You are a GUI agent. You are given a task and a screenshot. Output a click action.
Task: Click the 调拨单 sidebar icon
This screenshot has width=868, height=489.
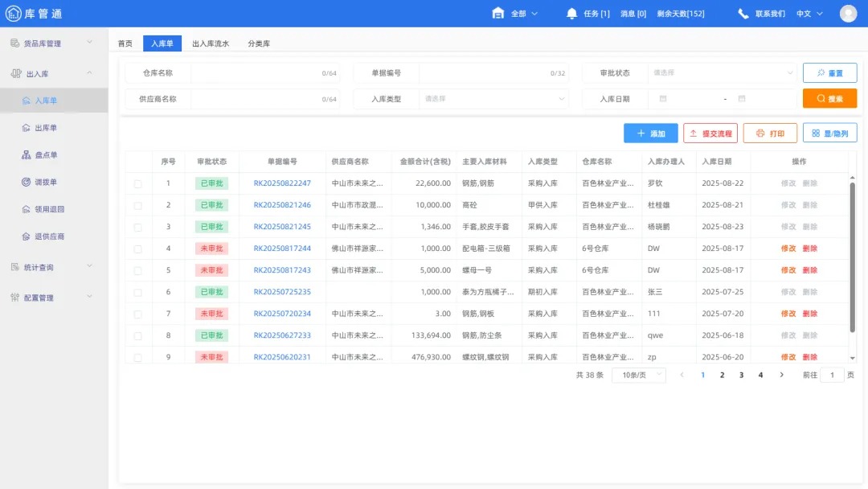pos(48,181)
